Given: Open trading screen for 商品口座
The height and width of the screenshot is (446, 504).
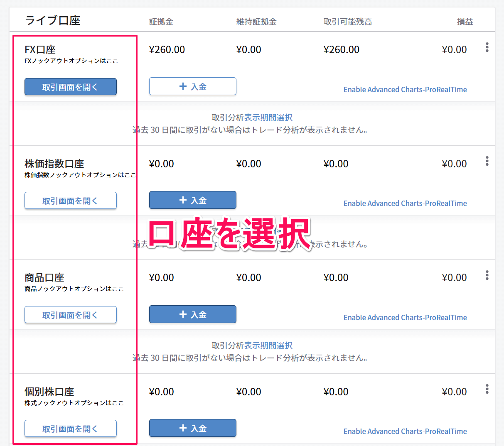Looking at the screenshot, I should pyautogui.click(x=70, y=314).
